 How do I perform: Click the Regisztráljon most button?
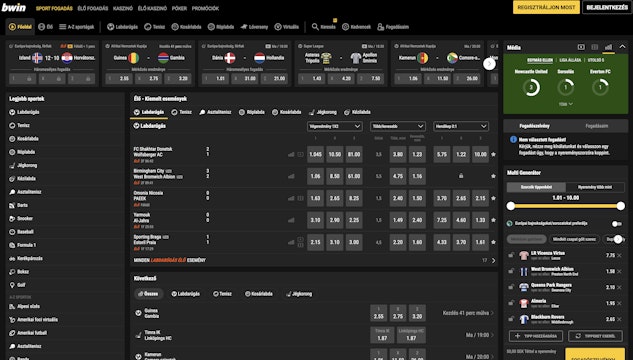coord(546,7)
